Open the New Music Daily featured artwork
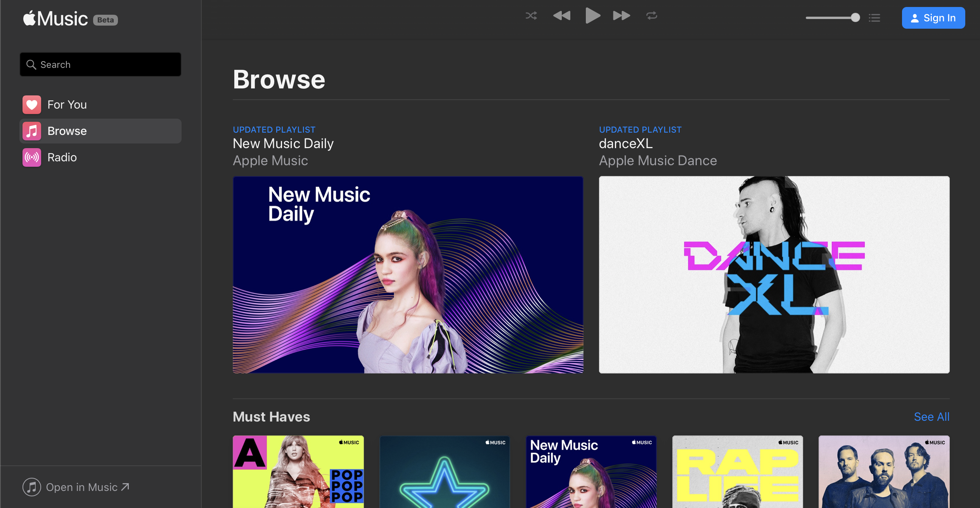The width and height of the screenshot is (980, 508). click(x=408, y=275)
